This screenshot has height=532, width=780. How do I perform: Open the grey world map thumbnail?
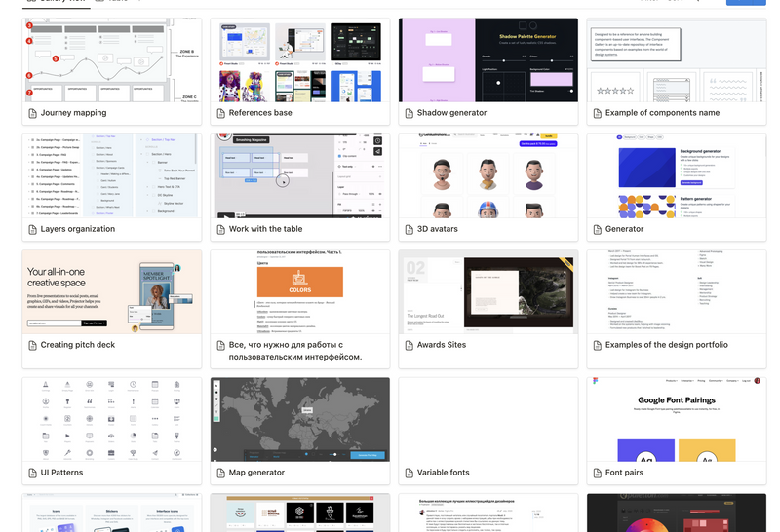point(300,420)
